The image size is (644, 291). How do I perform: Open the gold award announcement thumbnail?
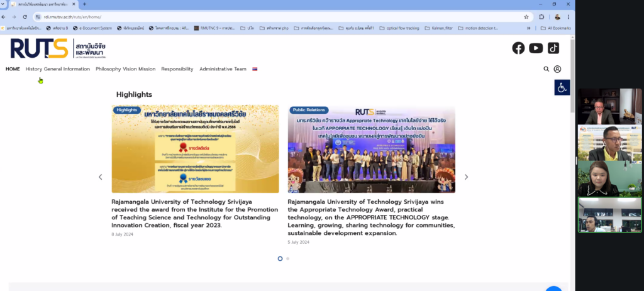195,149
